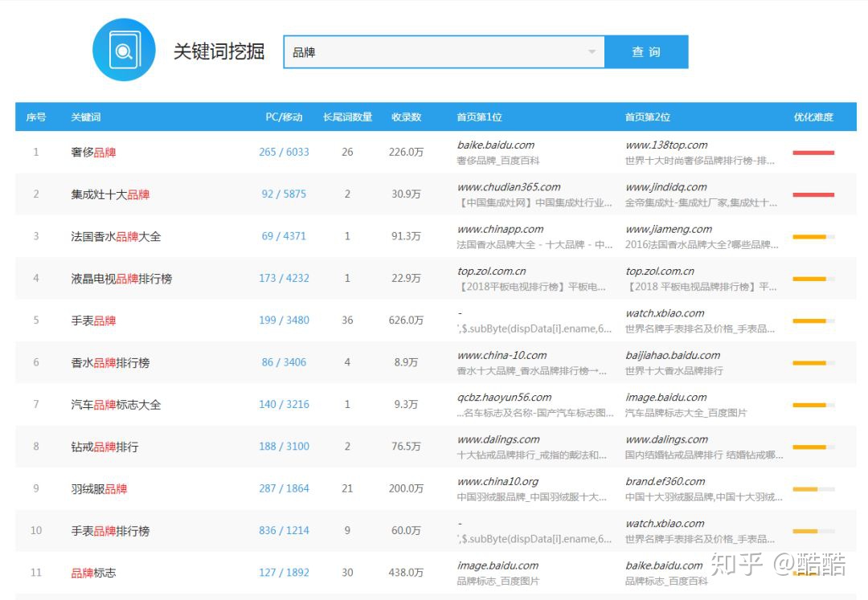Click the 438.0万 indexed count
The image size is (868, 600).
pyautogui.click(x=407, y=573)
